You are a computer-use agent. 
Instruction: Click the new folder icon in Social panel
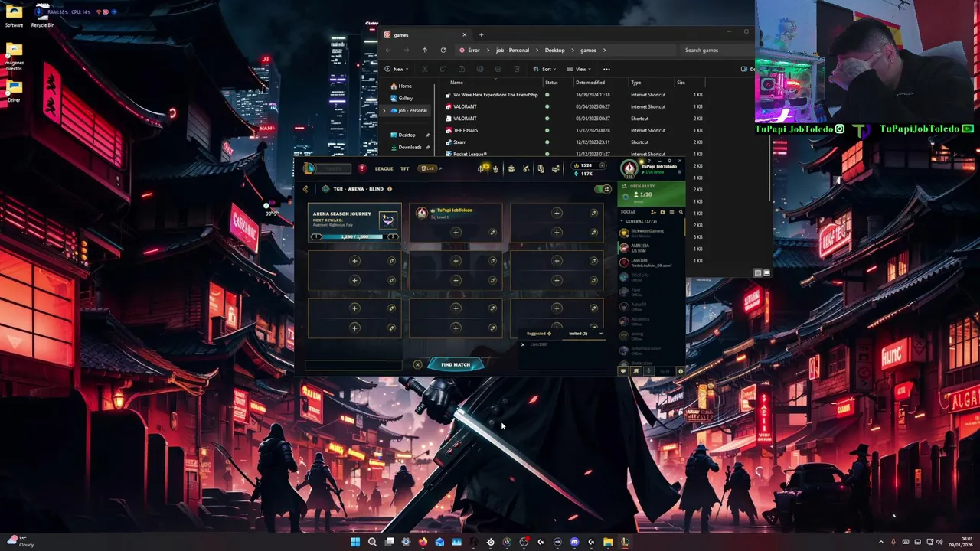coord(662,212)
